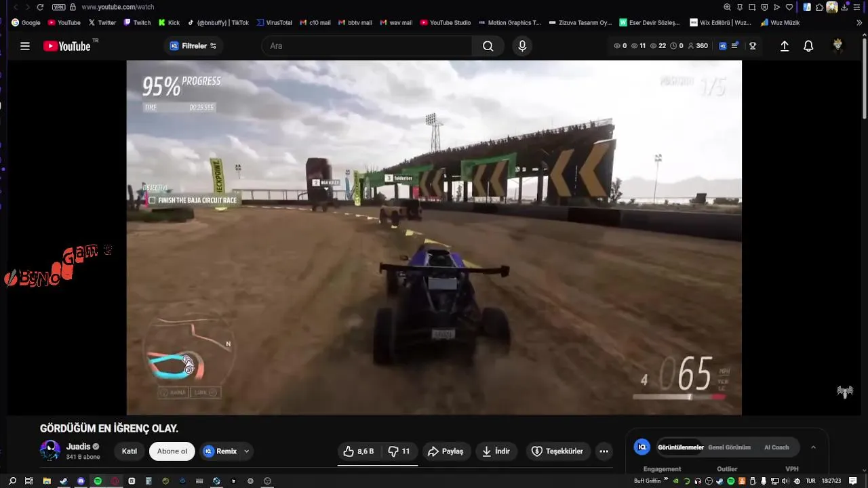Image resolution: width=868 pixels, height=488 pixels.
Task: Open the YouTube Studio bookmark
Action: coord(446,22)
